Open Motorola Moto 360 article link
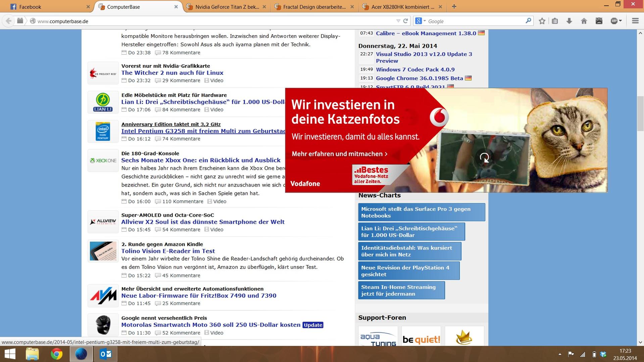Viewport: 644px width, 362px height. pyautogui.click(x=211, y=325)
